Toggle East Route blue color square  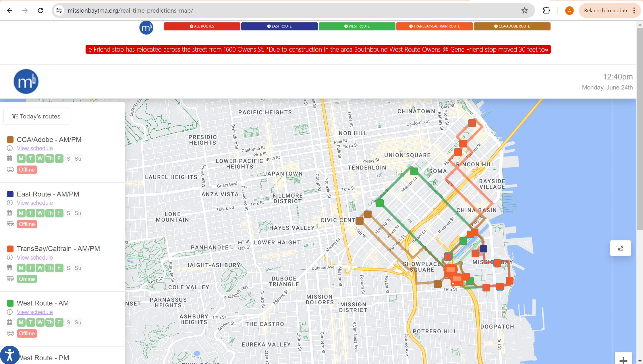pos(10,194)
